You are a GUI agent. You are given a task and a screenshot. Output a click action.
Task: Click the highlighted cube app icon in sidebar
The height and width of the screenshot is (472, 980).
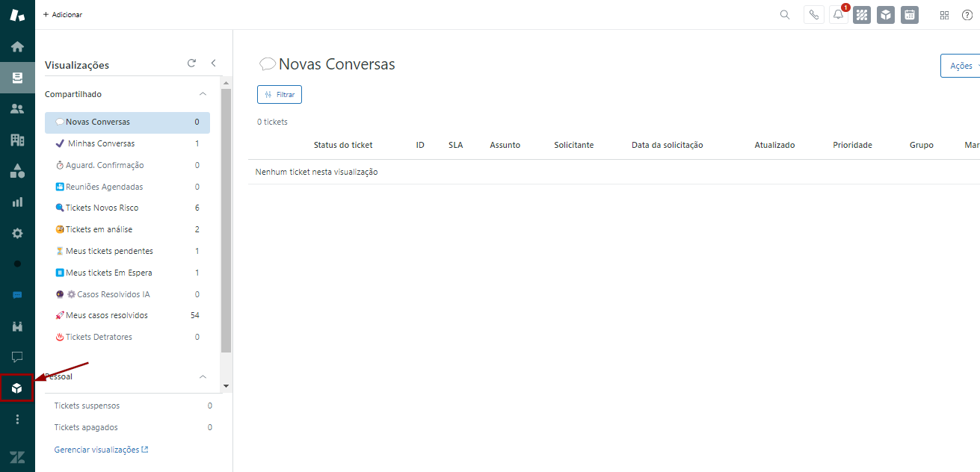[x=17, y=388]
